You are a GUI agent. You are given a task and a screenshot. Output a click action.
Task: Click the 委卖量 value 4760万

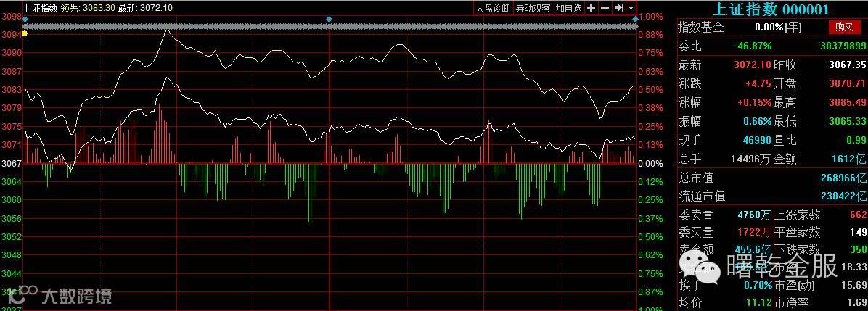755,215
